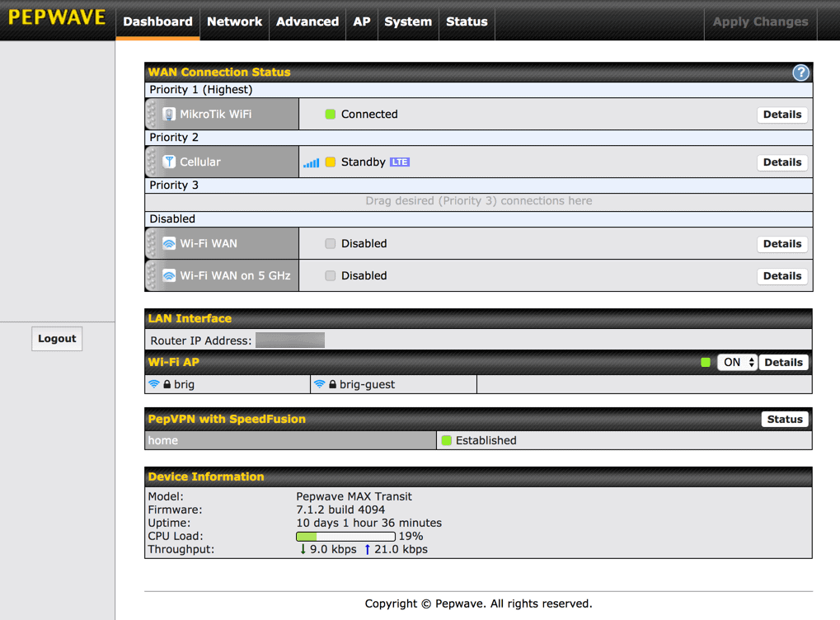Screen dimensions: 840x620
Task: Click the green Wi-Fi AP status indicator
Action: (706, 362)
